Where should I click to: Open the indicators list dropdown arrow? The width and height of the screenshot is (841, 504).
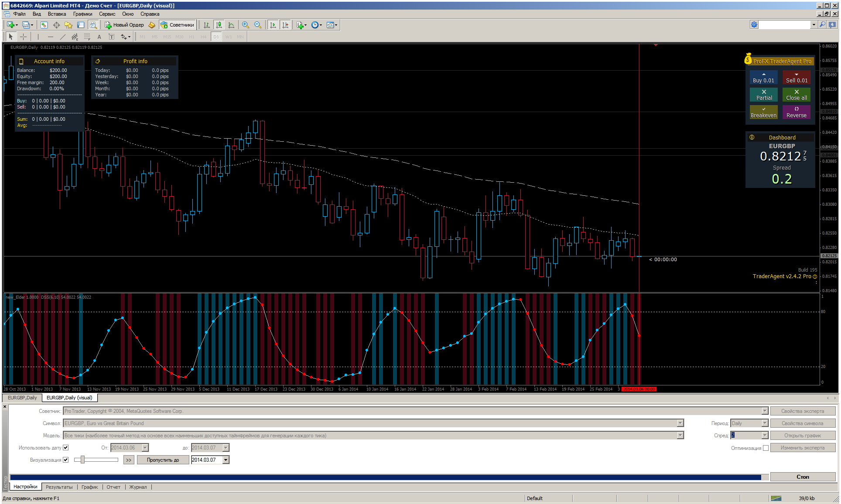coord(305,25)
